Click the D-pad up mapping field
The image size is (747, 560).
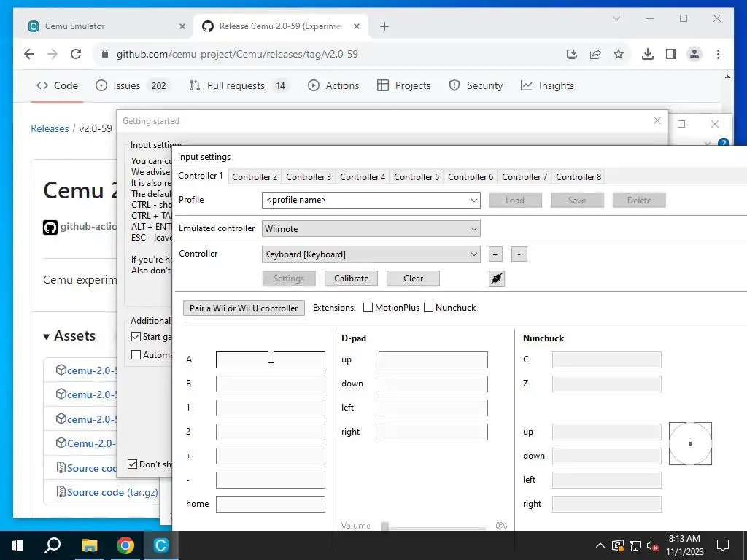tap(433, 360)
